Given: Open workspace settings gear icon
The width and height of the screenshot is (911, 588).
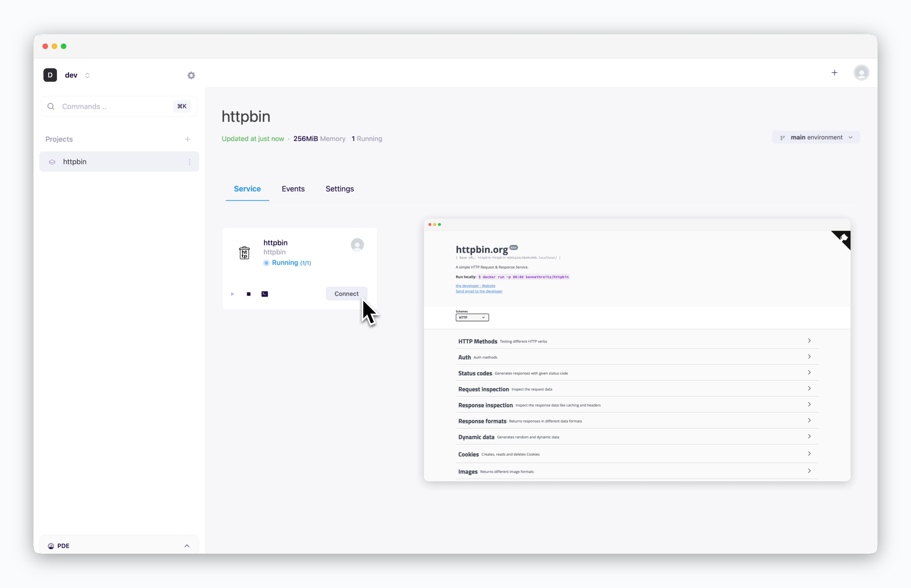Looking at the screenshot, I should pyautogui.click(x=191, y=75).
